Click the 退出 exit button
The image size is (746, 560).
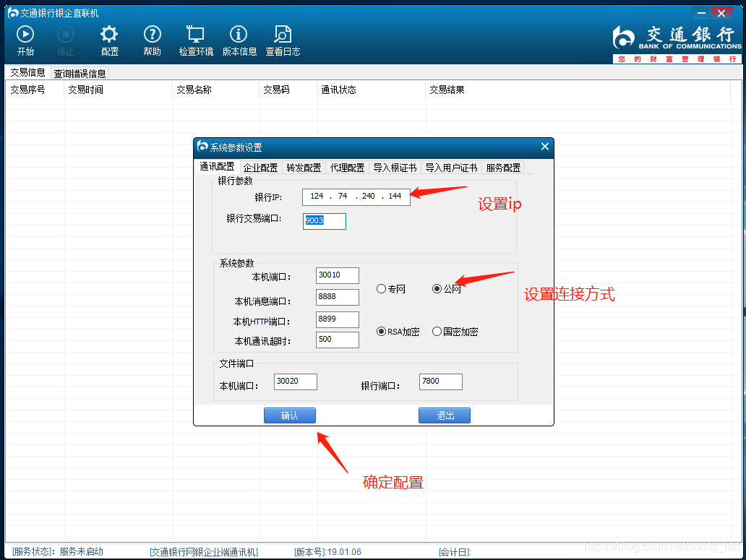pos(445,415)
